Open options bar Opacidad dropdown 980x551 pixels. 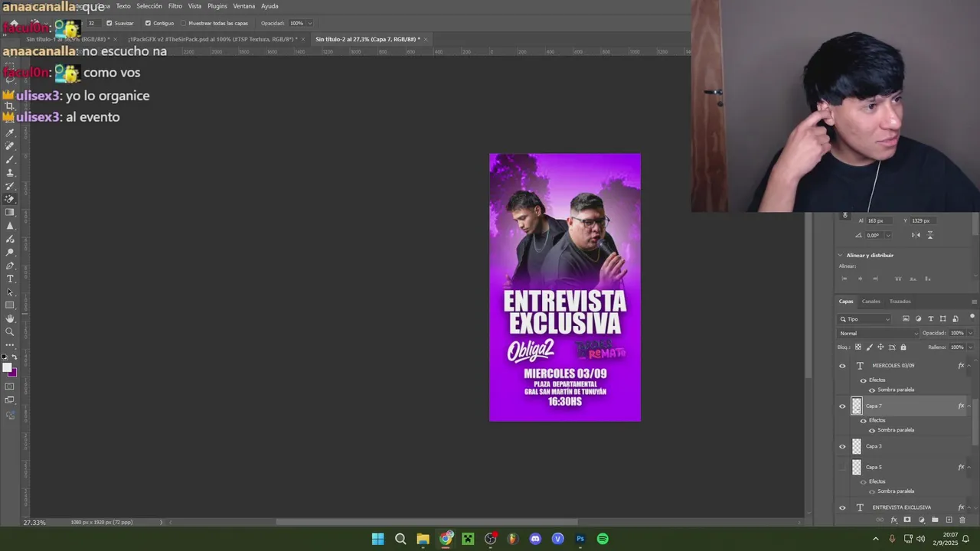coord(309,23)
